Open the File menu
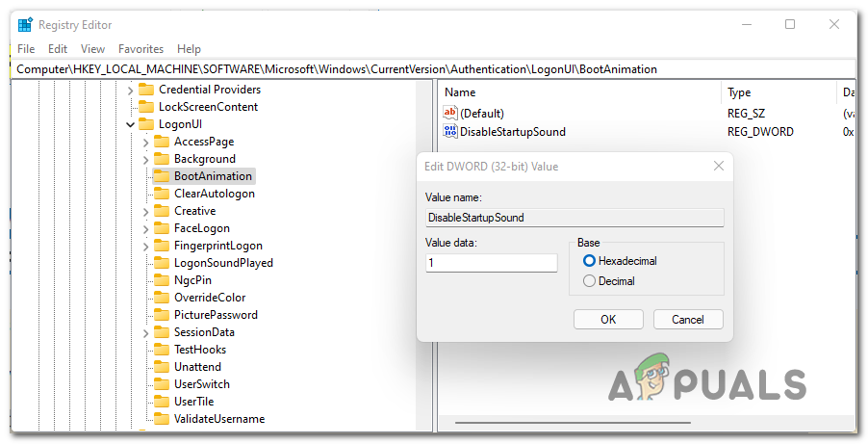 coord(26,49)
